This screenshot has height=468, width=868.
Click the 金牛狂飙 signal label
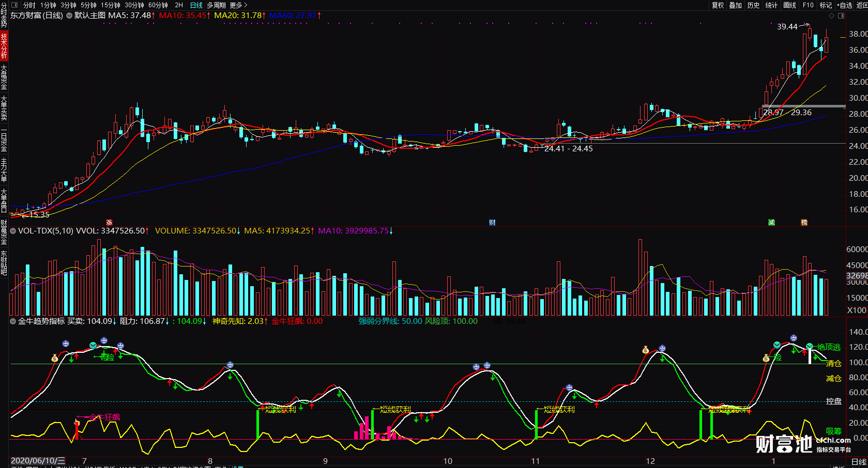point(104,417)
